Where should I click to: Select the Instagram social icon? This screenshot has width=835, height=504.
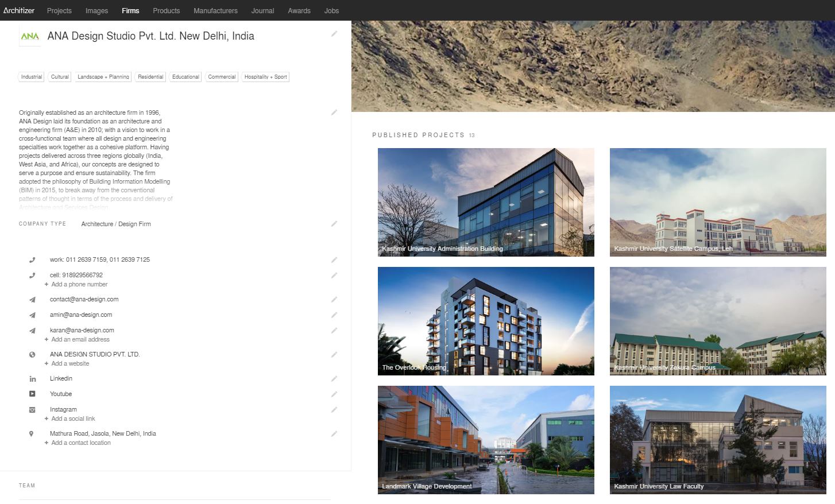tap(33, 409)
